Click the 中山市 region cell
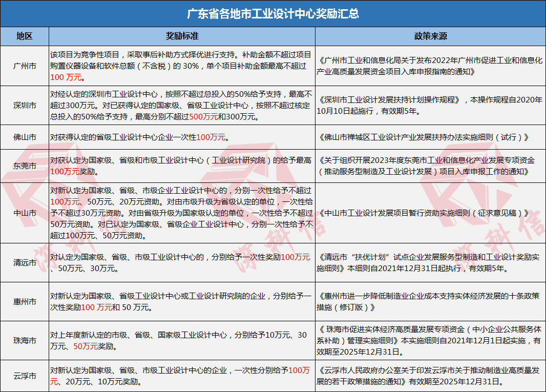The image size is (546, 392). click(x=25, y=213)
